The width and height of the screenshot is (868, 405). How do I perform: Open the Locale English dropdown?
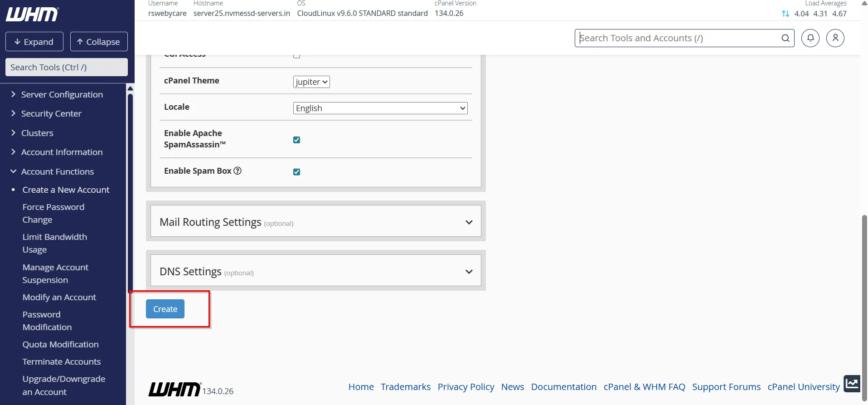tap(380, 108)
